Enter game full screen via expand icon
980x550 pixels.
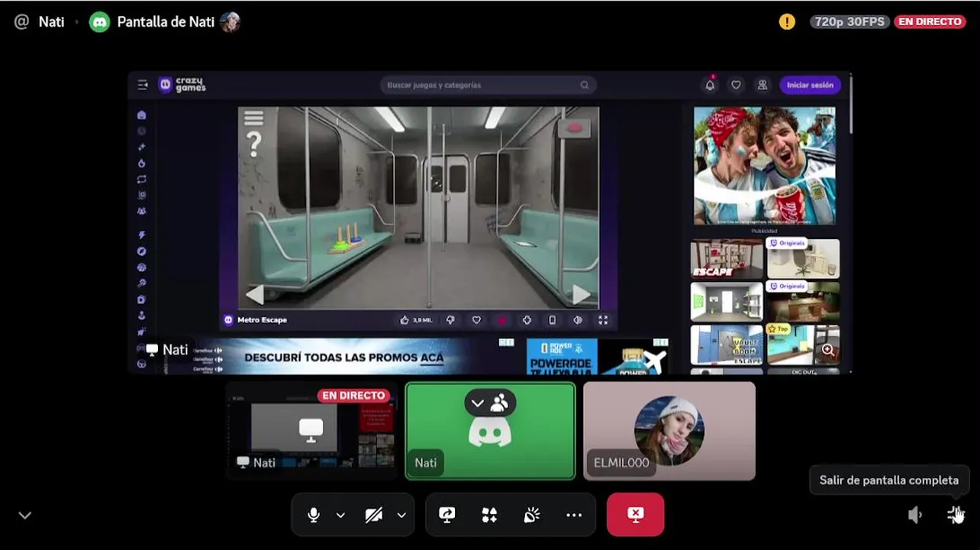pos(603,320)
